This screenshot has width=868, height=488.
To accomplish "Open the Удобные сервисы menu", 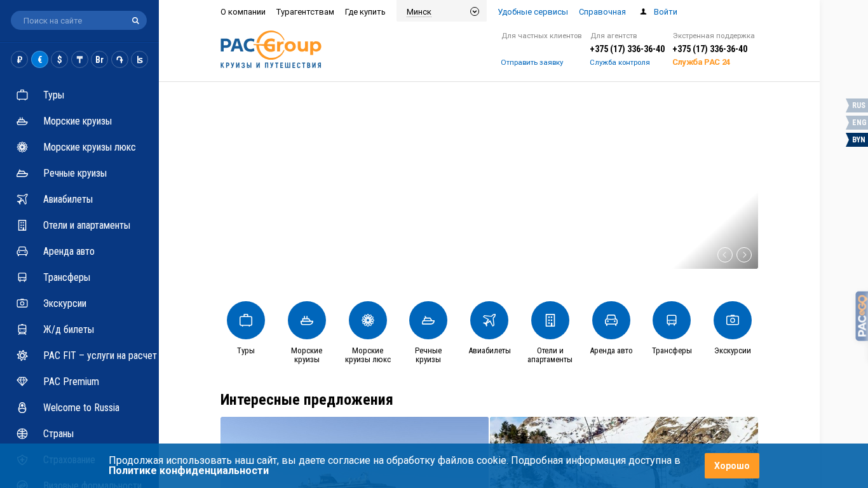I will [532, 11].
